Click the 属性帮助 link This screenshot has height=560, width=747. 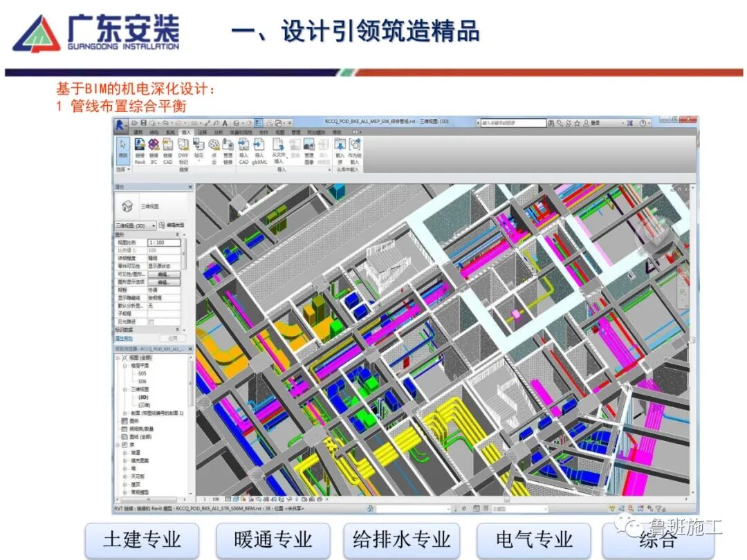pyautogui.click(x=124, y=338)
